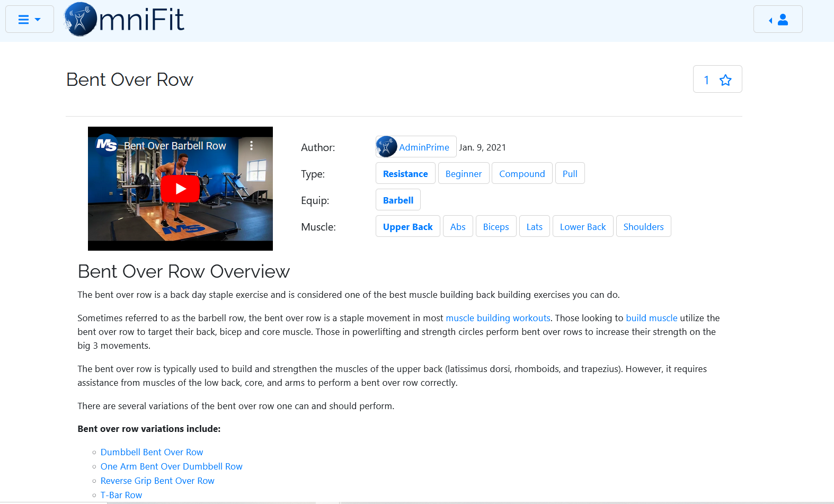Select the Abs muscle tag
This screenshot has height=504, width=834.
458,226
